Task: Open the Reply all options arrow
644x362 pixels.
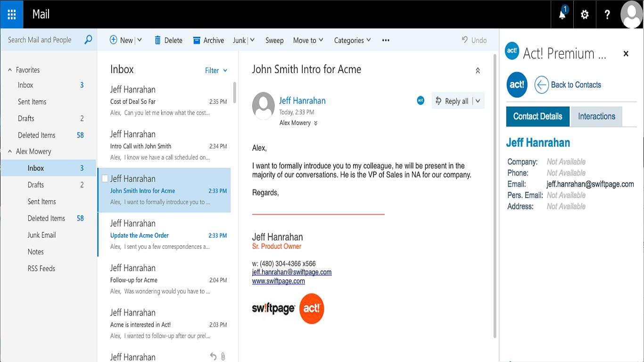Action: point(478,100)
